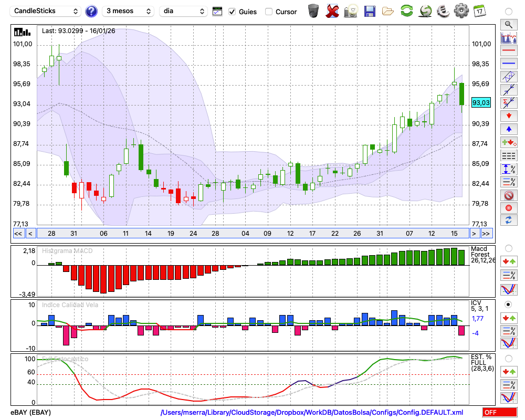Click the trash can icon in toolbar
The height and width of the screenshot is (420, 525).
coord(313,11)
